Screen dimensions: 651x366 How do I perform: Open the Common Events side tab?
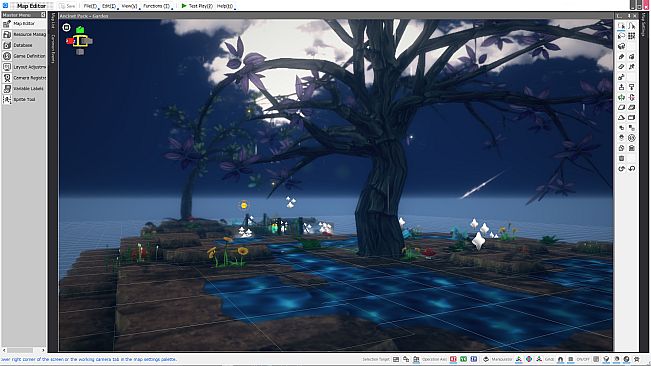click(53, 49)
